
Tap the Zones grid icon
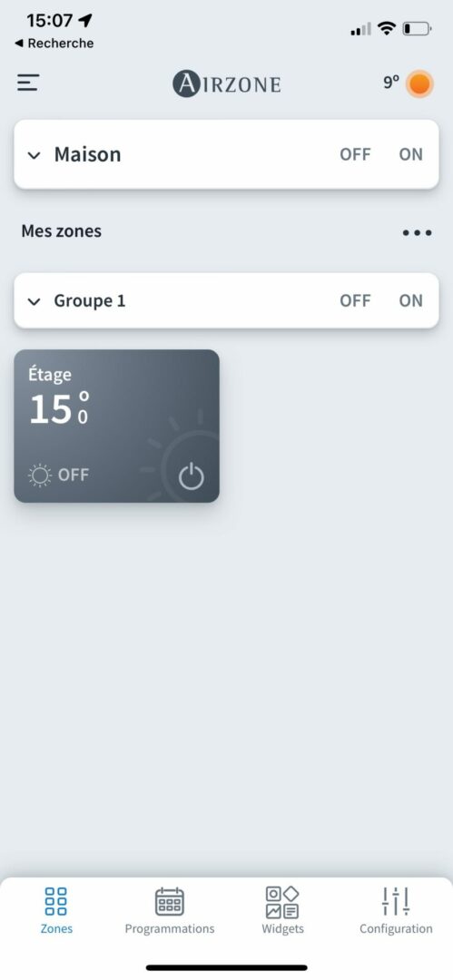[56, 901]
